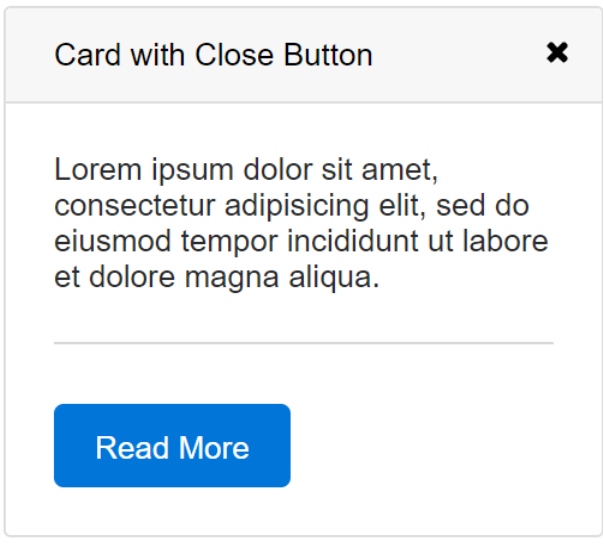Click the word 'aliqua.' ending the paragraph

click(x=334, y=278)
